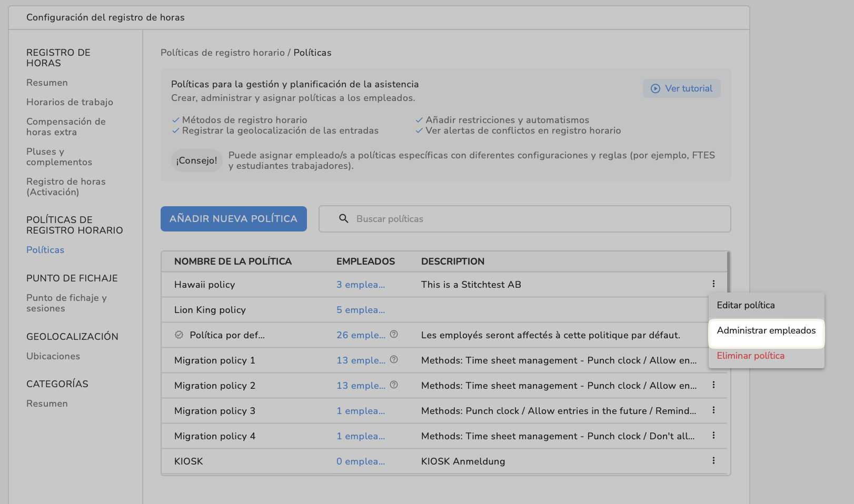Open the 3 emplea... link for Hawaii policy

point(361,285)
